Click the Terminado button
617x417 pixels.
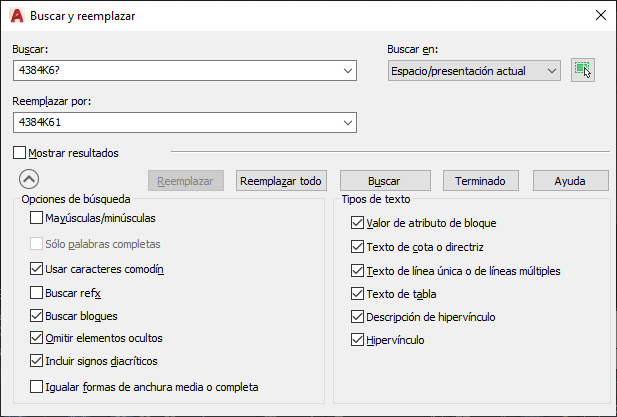pos(480,181)
